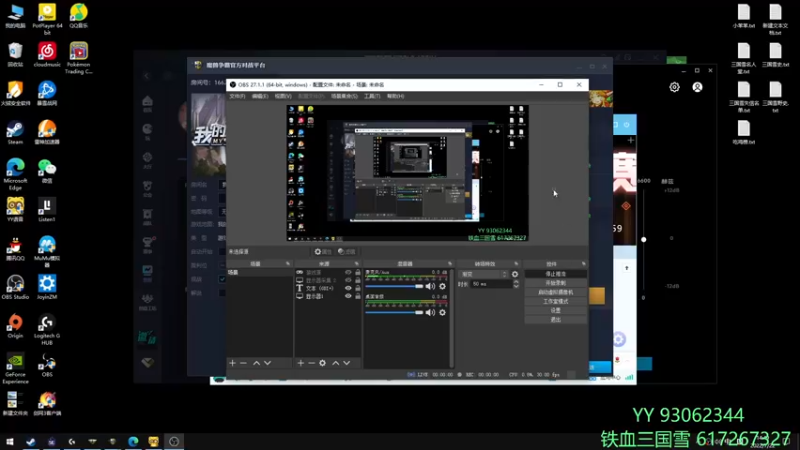The width and height of the screenshot is (800, 450).
Task: Pop out the 控件 dock using its header icon
Action: click(584, 264)
